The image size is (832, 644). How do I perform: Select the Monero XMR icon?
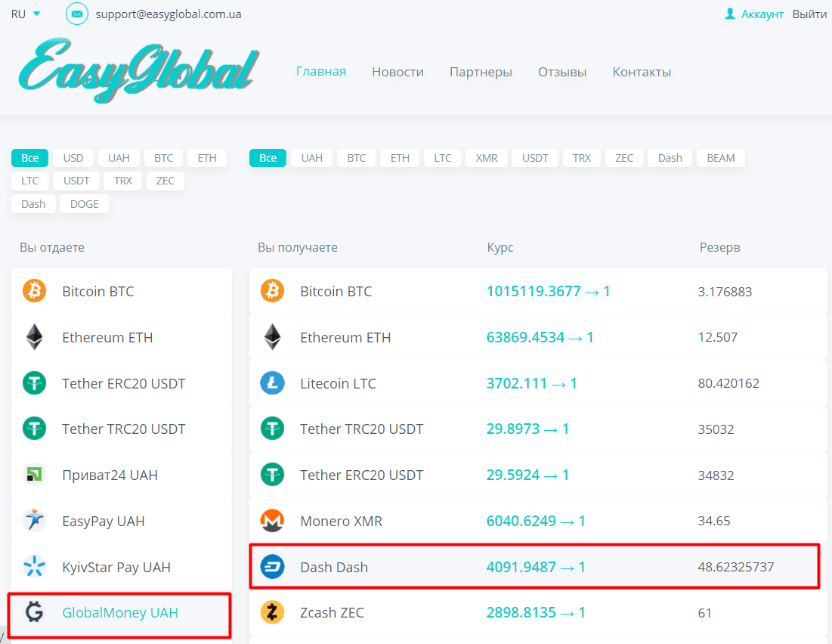tap(272, 520)
